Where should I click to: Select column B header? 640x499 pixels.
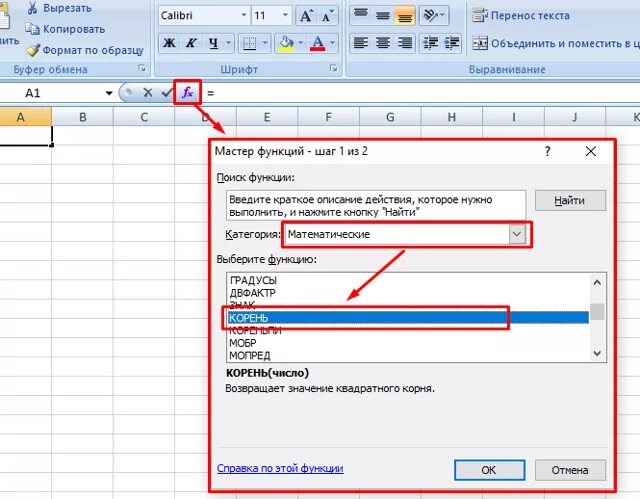pos(82,118)
